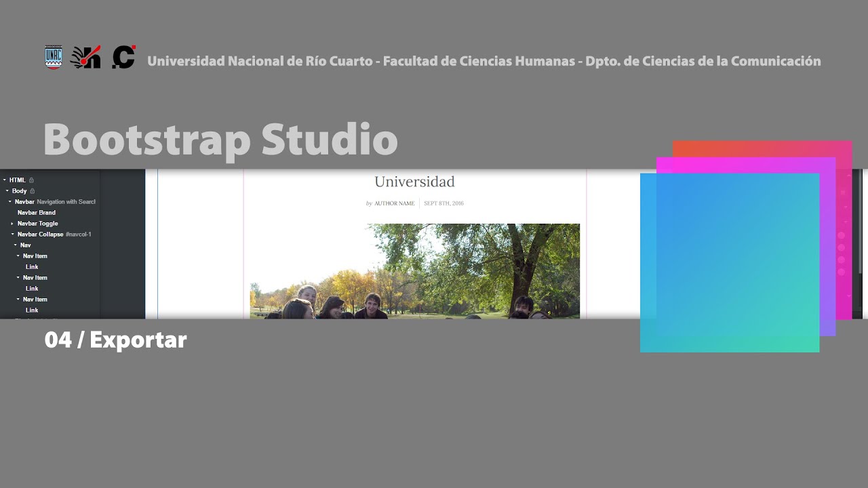This screenshot has height=488, width=868.
Task: Click the group photo under the trees
Action: click(x=415, y=271)
